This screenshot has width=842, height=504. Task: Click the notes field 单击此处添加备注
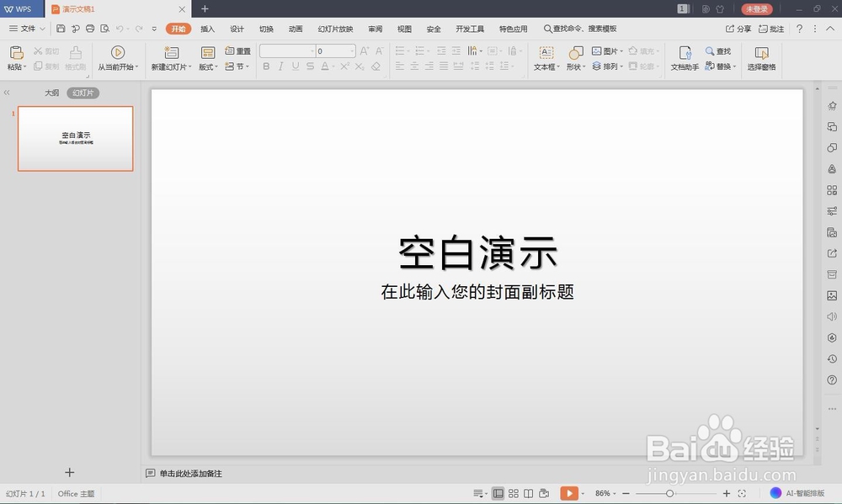190,474
